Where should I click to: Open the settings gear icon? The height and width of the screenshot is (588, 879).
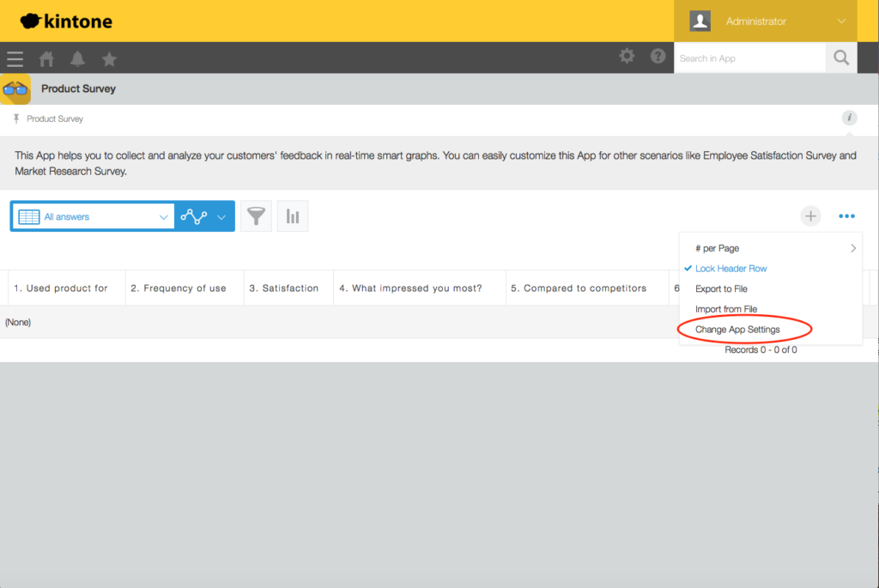pos(627,57)
